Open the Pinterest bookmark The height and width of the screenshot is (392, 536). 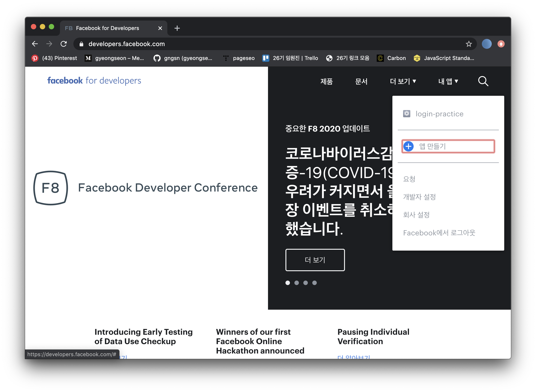point(54,58)
